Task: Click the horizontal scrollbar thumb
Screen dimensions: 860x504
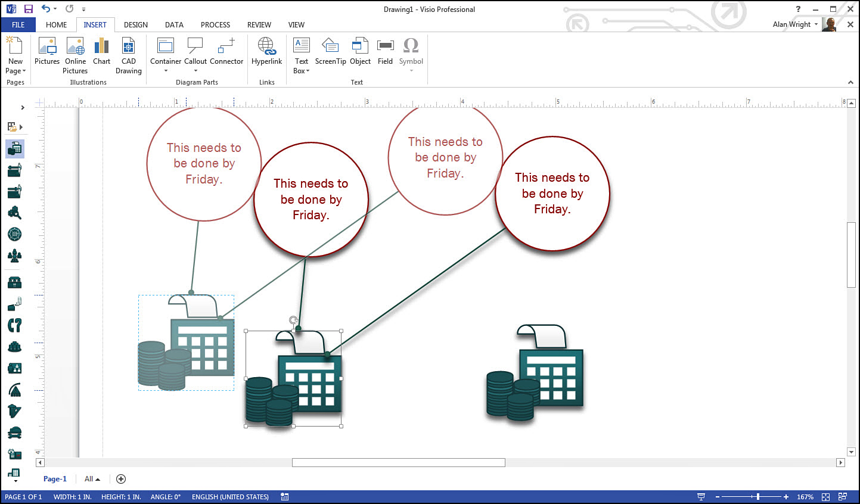Action: pyautogui.click(x=399, y=463)
